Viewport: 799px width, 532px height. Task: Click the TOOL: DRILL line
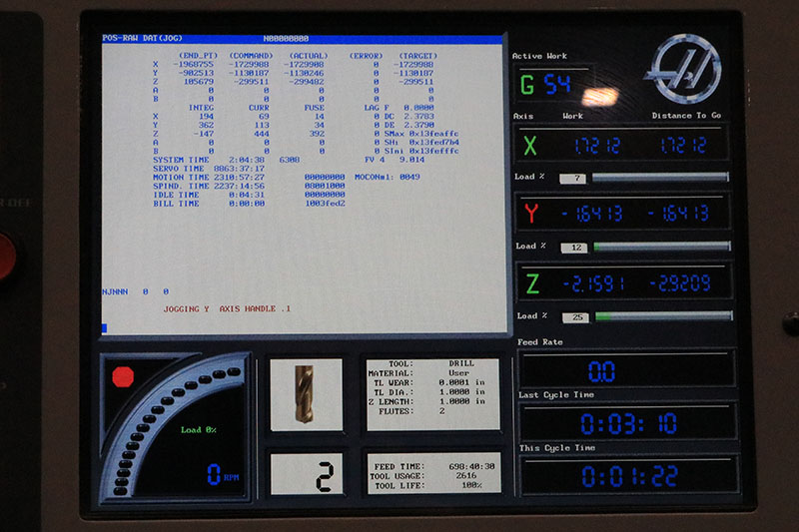click(431, 363)
